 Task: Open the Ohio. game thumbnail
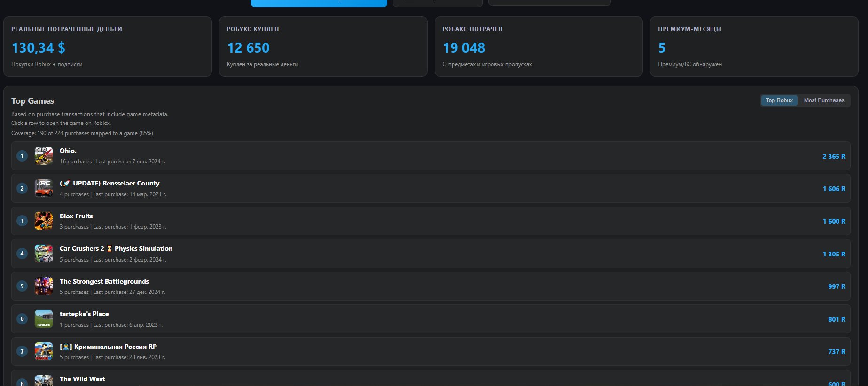tap(44, 155)
